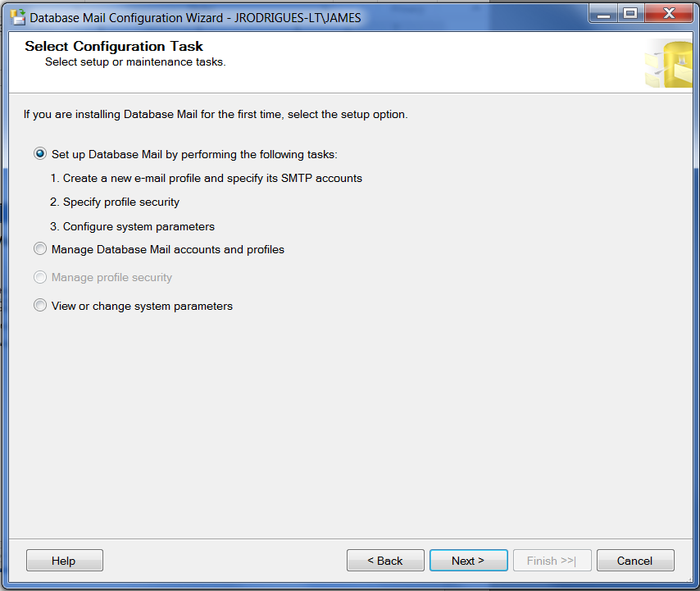Click the Database Mail wizard title bar icon
The height and width of the screenshot is (591, 700).
pos(17,17)
